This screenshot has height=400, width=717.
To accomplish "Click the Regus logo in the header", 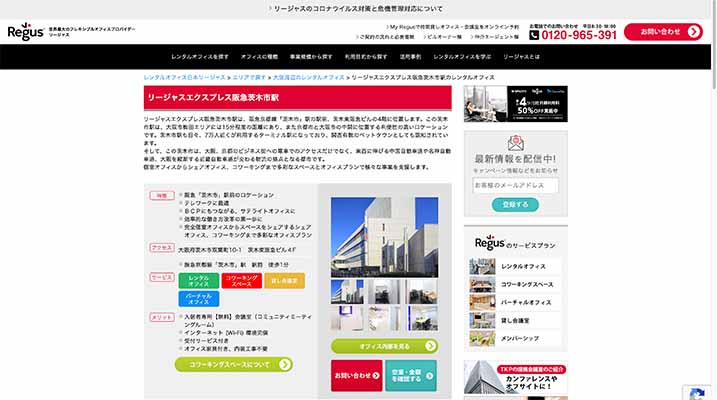I will click(x=26, y=32).
